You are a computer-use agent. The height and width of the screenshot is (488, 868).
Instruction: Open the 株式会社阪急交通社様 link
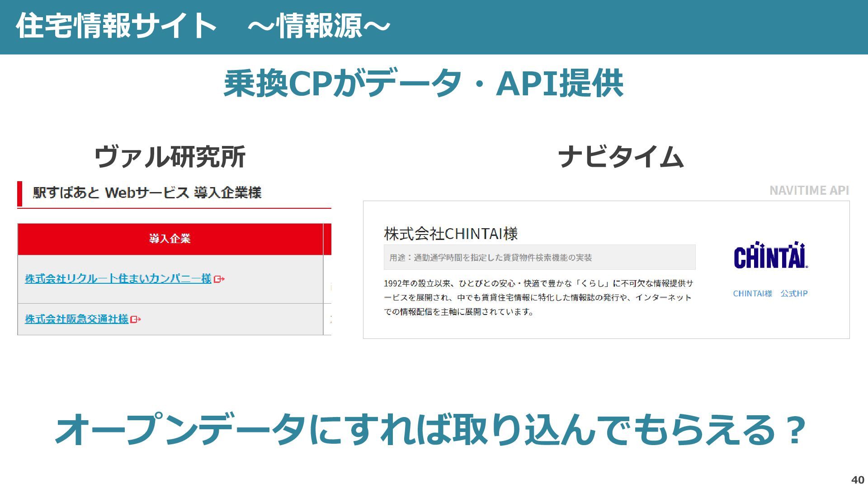click(x=76, y=319)
